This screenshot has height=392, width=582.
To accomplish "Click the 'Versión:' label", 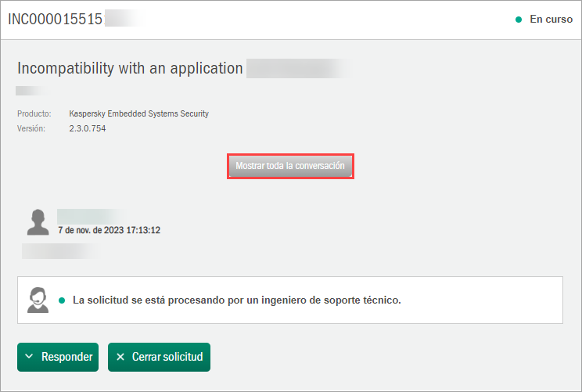I will (31, 128).
